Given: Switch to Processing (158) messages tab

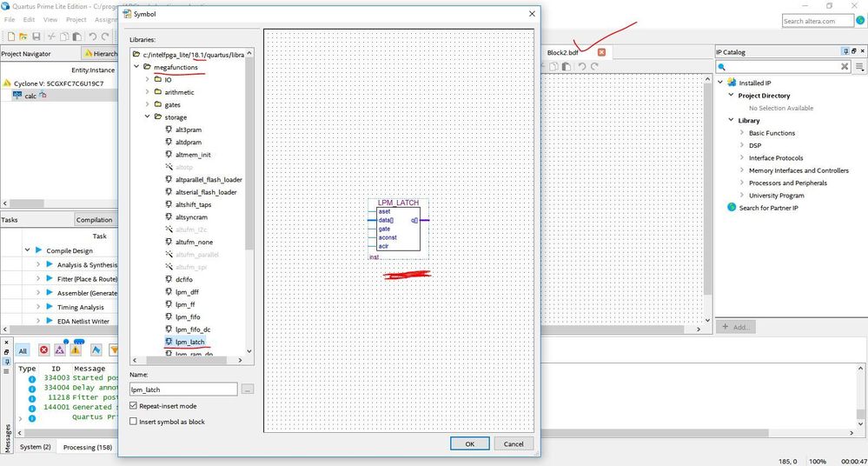Looking at the screenshot, I should 88,447.
